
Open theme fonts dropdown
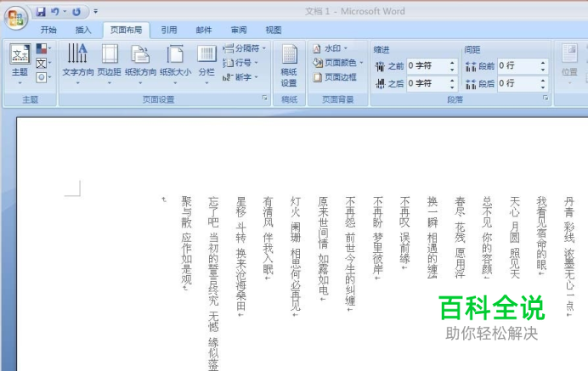click(43, 63)
